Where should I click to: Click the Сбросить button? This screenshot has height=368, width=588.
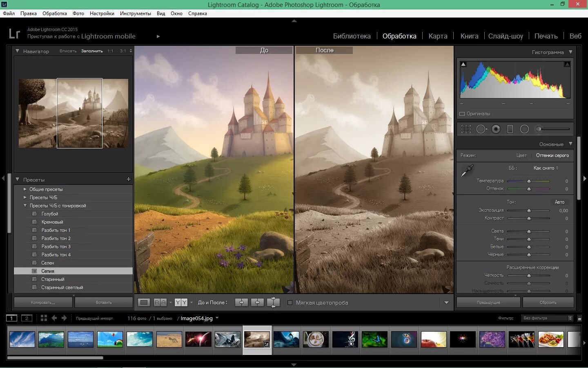pyautogui.click(x=548, y=303)
